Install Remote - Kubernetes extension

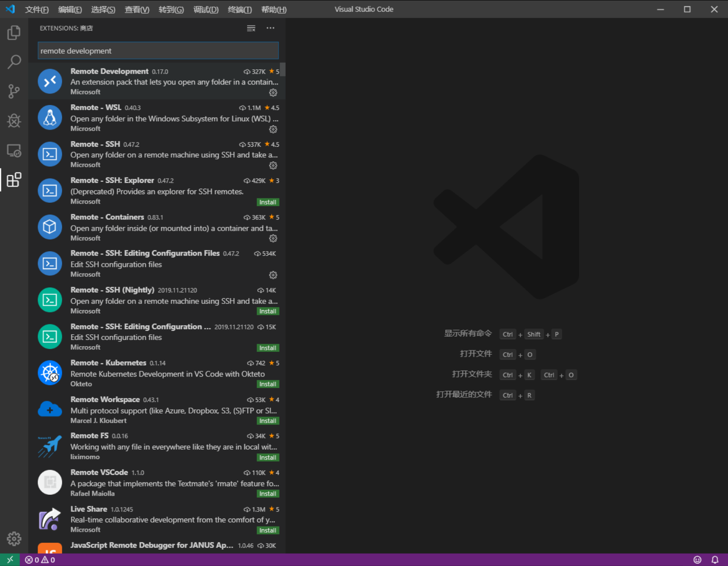tap(268, 384)
